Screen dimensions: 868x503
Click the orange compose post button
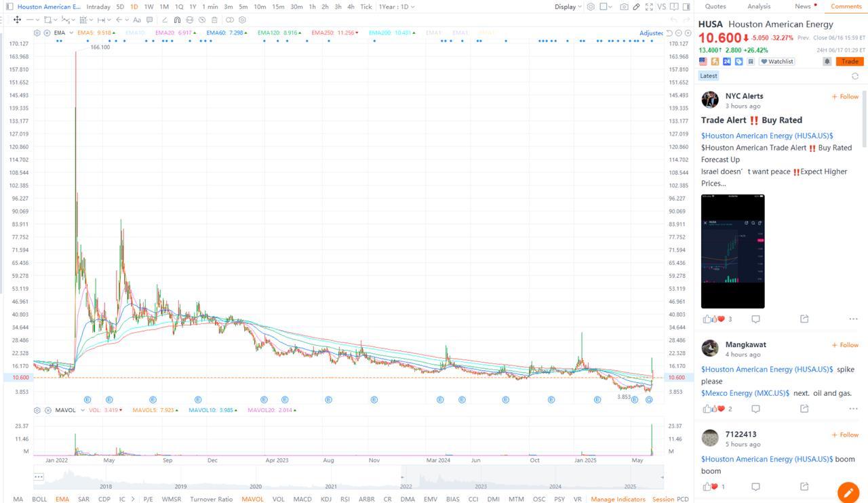[x=848, y=491]
